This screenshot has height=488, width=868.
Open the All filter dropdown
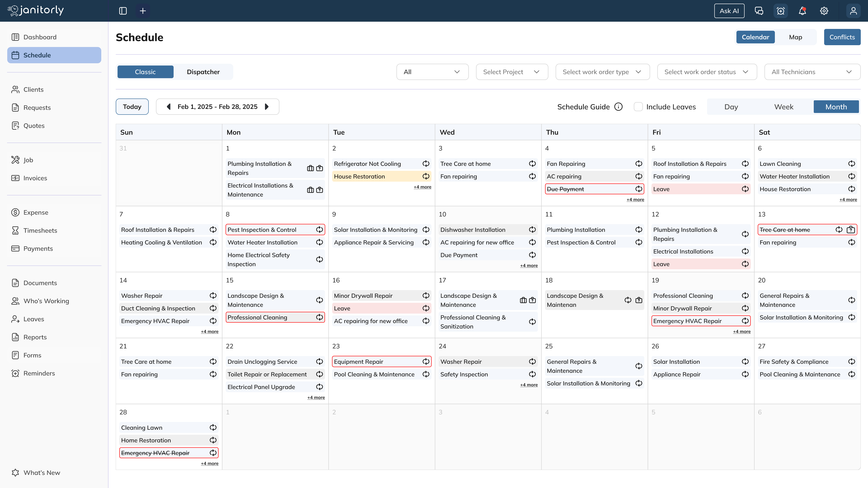pyautogui.click(x=432, y=72)
